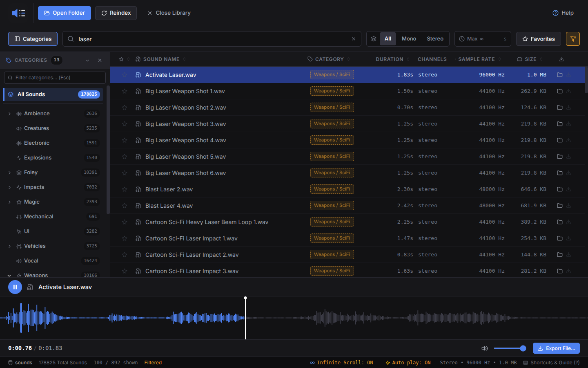Image resolution: width=588 pixels, height=368 pixels.
Task: Click the Reindex button
Action: 116,13
